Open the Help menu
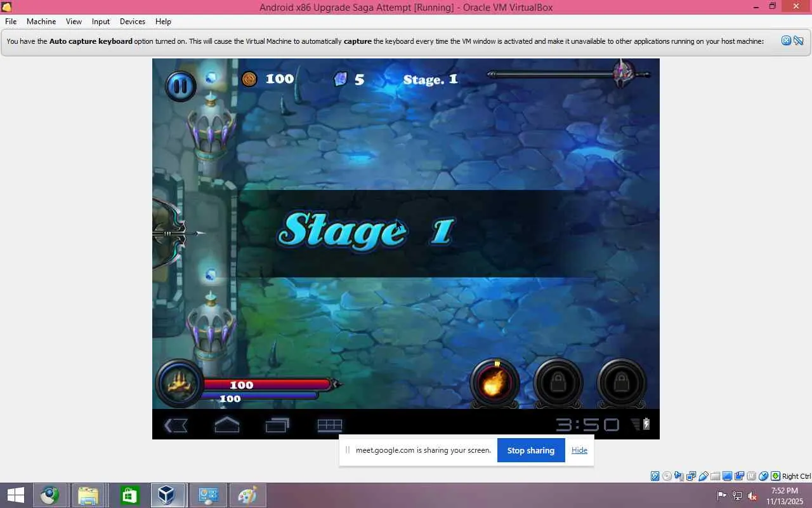The image size is (812, 508). point(163,22)
